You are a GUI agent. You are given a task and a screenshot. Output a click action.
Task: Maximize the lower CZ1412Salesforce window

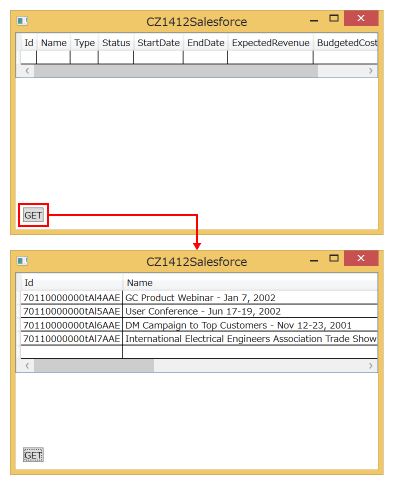pos(334,258)
